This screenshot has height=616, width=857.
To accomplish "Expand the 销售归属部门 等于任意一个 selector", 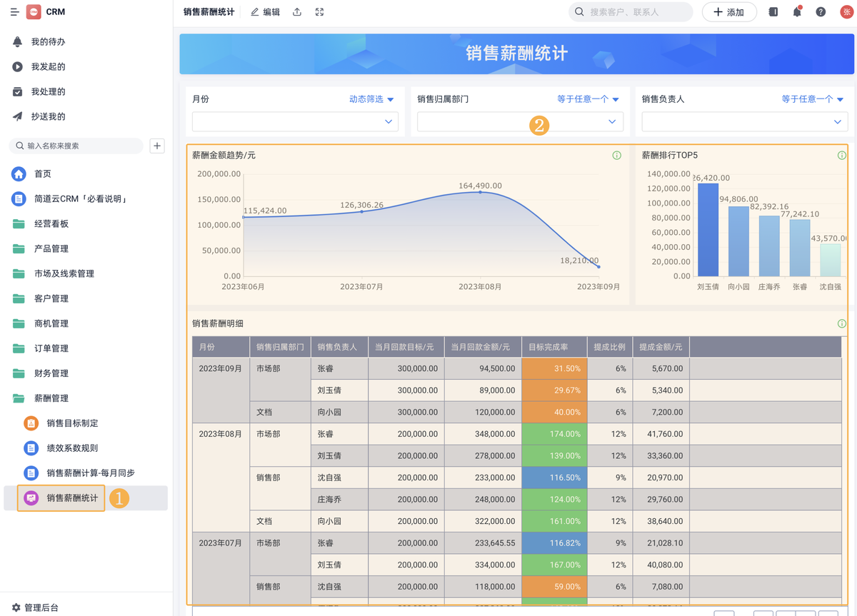I will [x=588, y=99].
